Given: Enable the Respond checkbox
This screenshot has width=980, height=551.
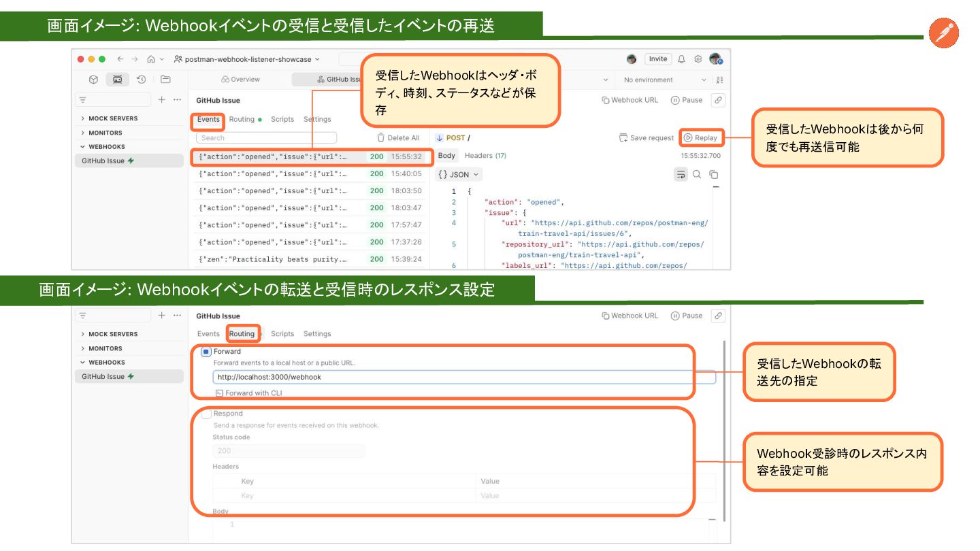Looking at the screenshot, I should (x=206, y=414).
